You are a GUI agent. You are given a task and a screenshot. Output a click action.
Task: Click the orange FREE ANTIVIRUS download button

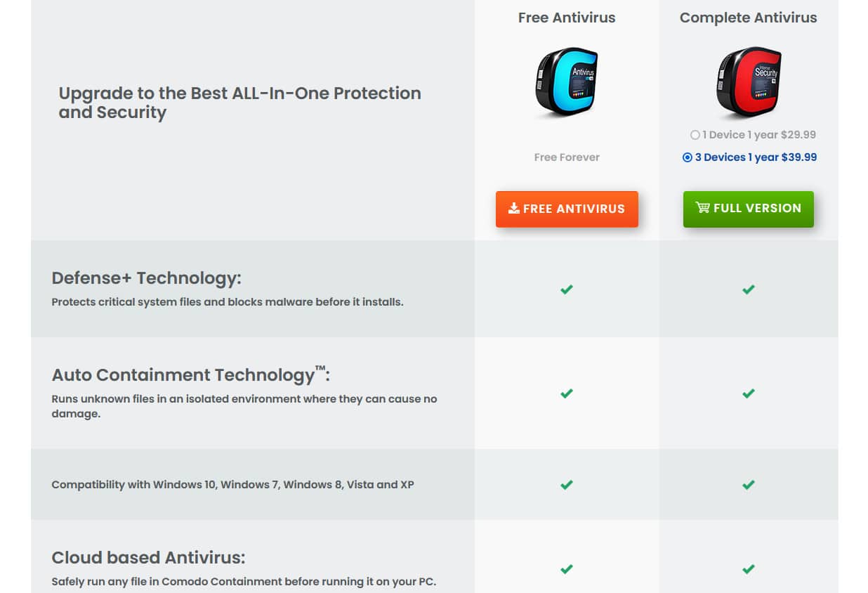(x=567, y=209)
